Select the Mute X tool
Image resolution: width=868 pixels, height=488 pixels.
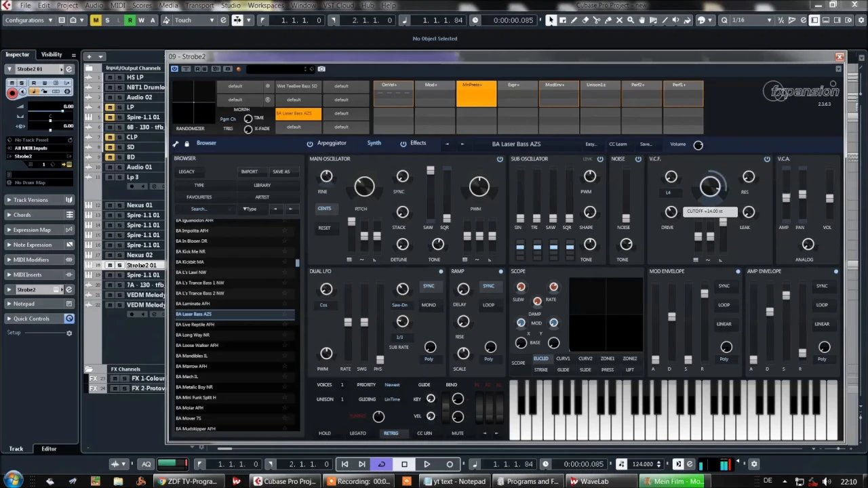619,20
